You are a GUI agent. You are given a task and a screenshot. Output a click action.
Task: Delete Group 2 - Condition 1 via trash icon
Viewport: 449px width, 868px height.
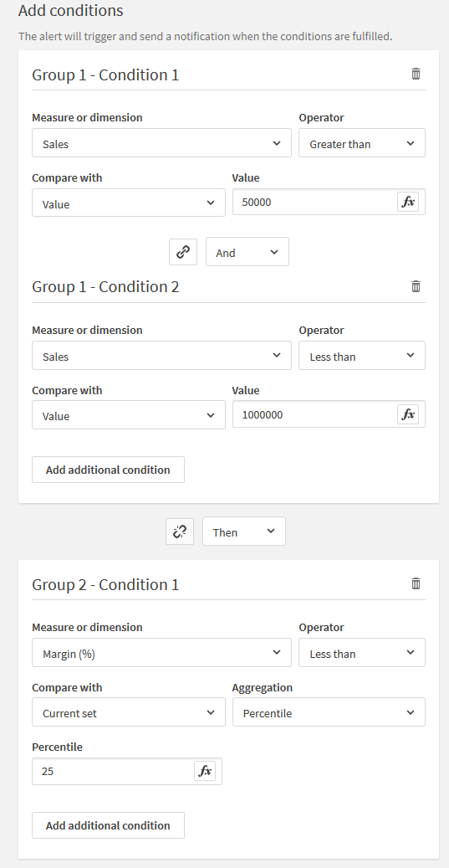point(416,583)
